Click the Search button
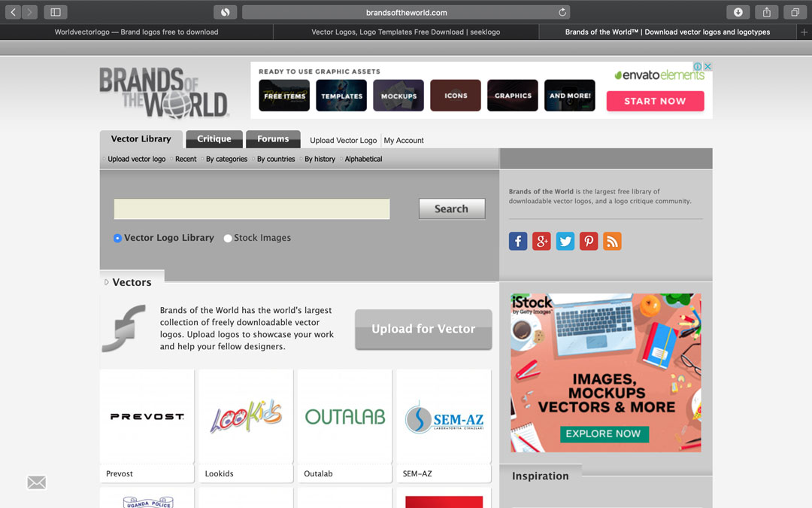Image resolution: width=812 pixels, height=508 pixels. [452, 209]
